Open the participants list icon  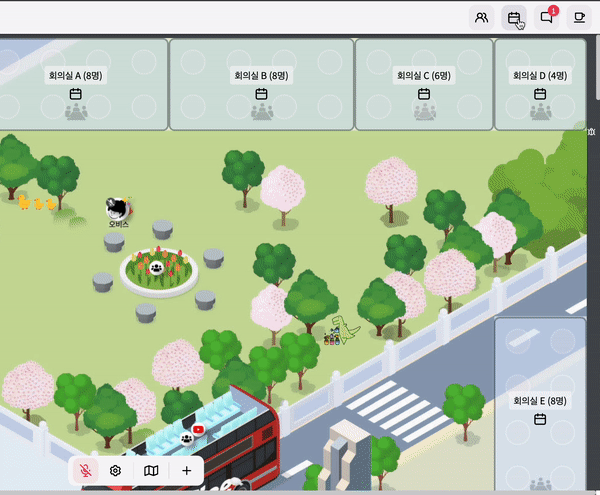click(481, 18)
